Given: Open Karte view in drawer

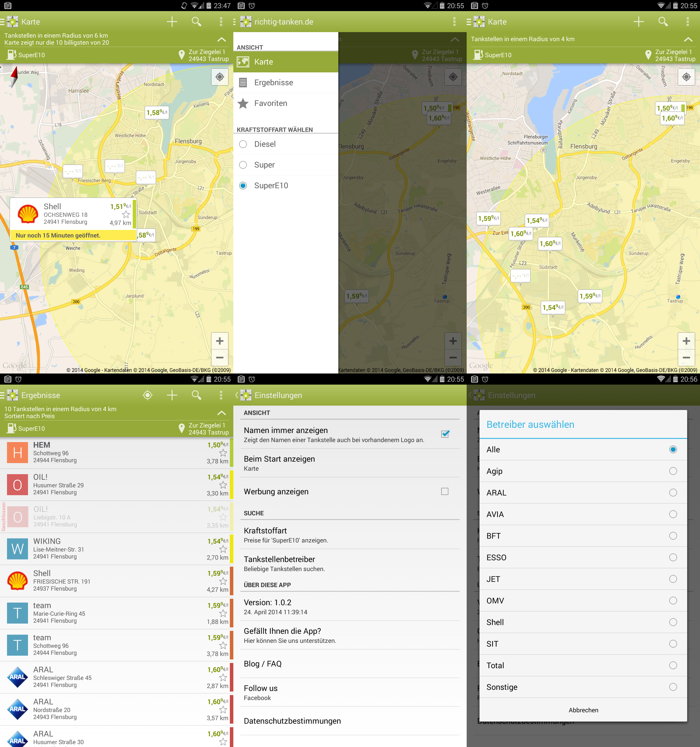Looking at the screenshot, I should point(286,62).
